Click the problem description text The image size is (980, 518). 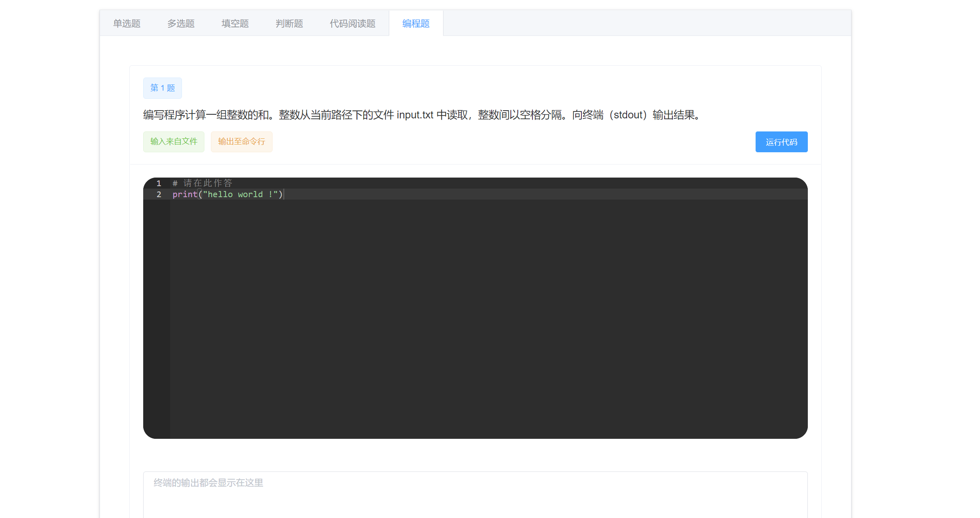point(421,115)
